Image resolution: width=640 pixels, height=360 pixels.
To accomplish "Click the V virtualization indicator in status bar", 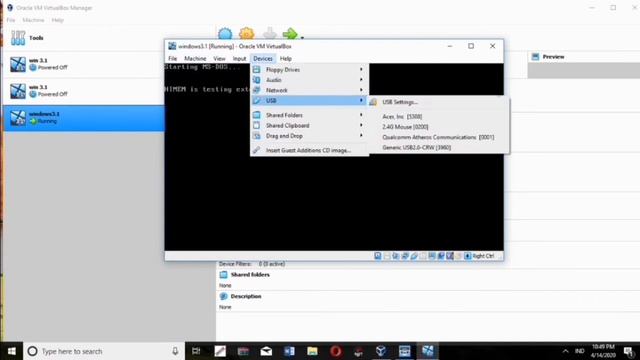I will (450, 256).
